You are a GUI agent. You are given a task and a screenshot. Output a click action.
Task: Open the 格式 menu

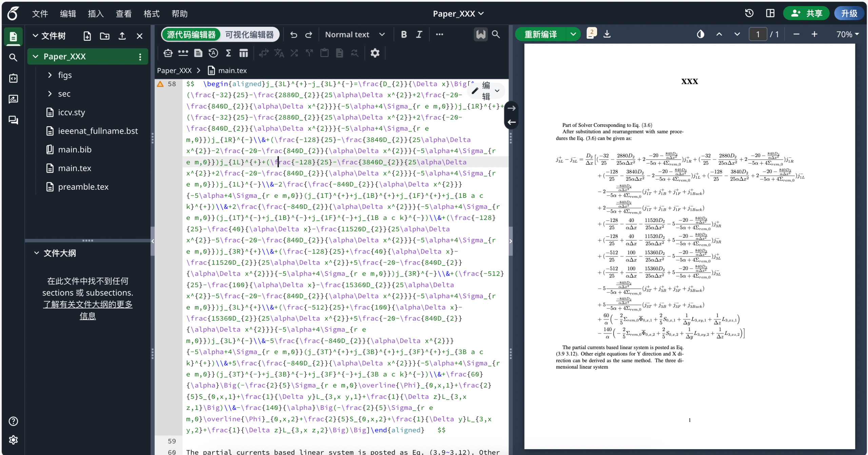tap(151, 14)
